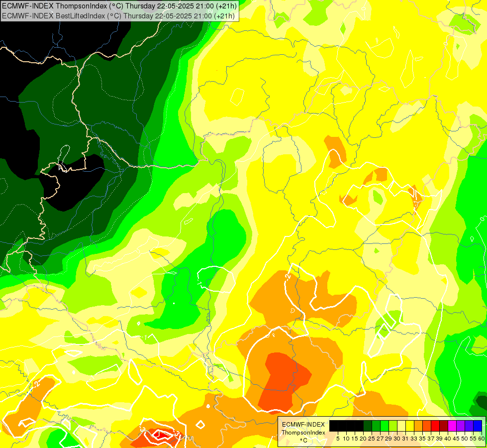Click the '°C' unit label in the legend
This screenshot has width=487, height=448.
304,441
